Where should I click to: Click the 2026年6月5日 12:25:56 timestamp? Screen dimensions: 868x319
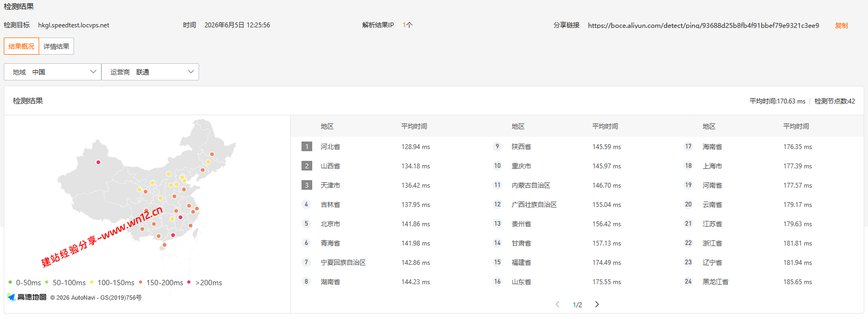coord(237,25)
